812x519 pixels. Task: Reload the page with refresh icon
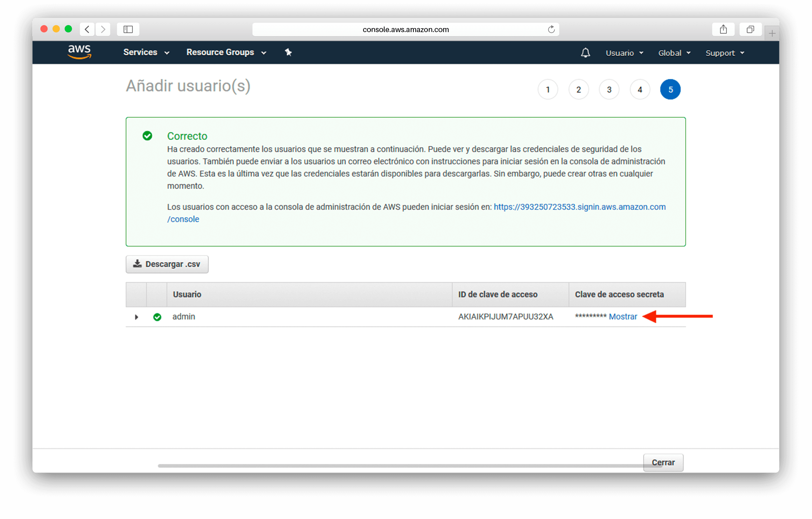[x=551, y=29]
